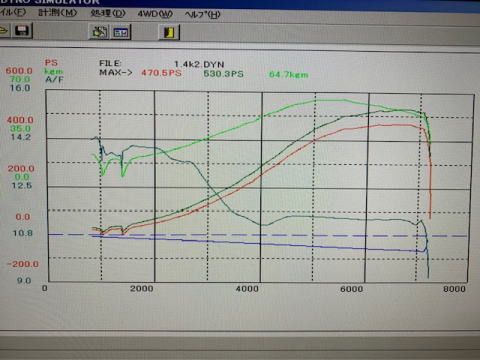Viewport: 480px width, 360px height.
Task: Click the 64.7kgm max torque value
Action: [x=289, y=75]
